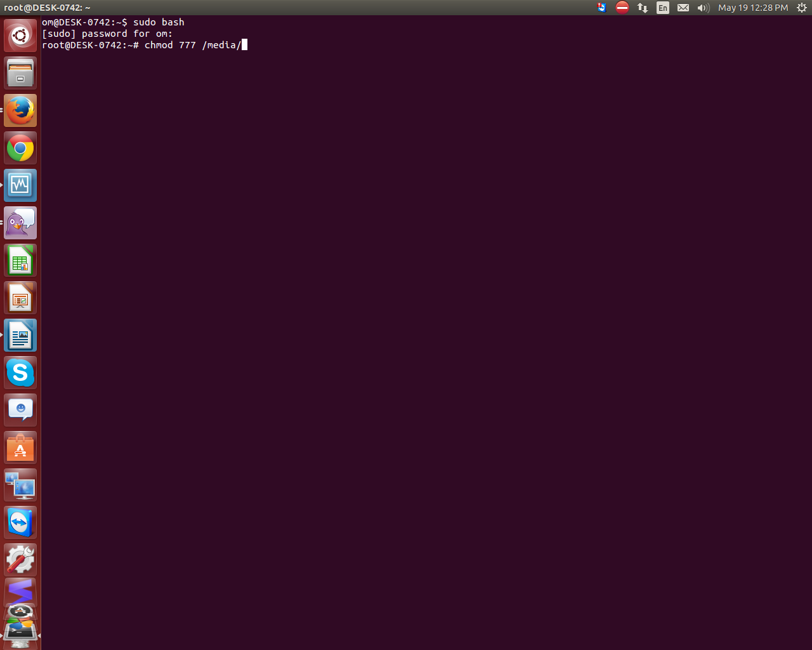The height and width of the screenshot is (650, 812).
Task: Open the Ubuntu Software Center
Action: 20,447
